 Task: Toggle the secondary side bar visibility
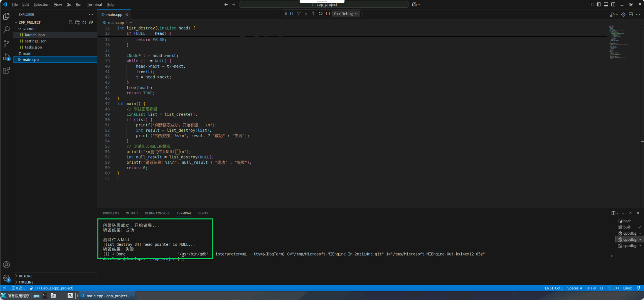(613, 4)
